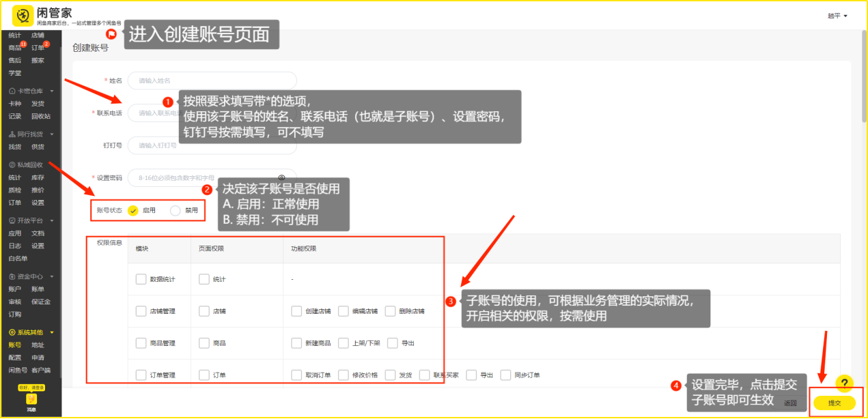Image resolution: width=868 pixels, height=419 pixels.
Task: Tick the 上架/下架 permission checkbox
Action: tap(344, 343)
